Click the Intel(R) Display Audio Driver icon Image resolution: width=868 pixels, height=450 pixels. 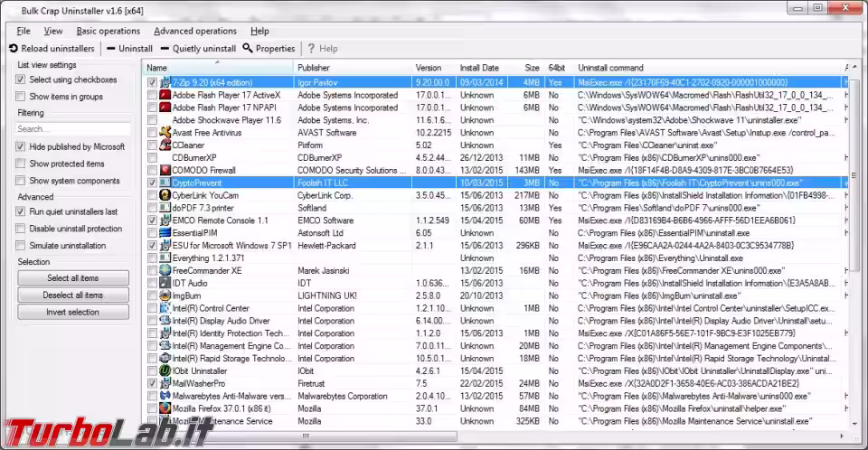tap(165, 321)
